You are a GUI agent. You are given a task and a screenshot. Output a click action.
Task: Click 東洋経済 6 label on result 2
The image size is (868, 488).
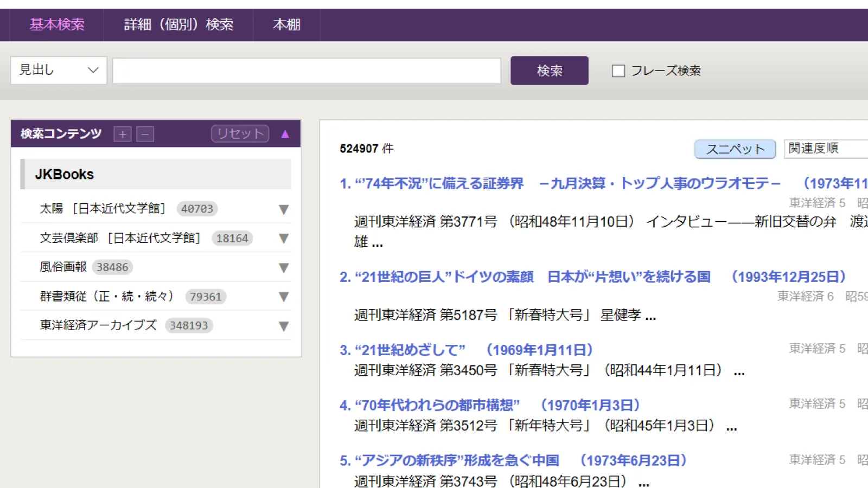coord(806,296)
